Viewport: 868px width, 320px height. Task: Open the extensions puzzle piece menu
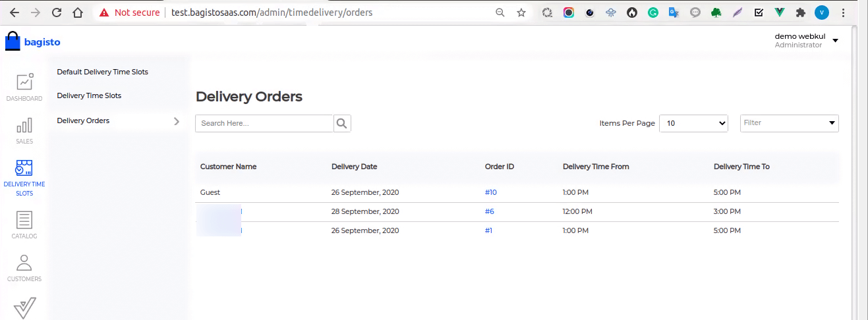click(x=801, y=13)
